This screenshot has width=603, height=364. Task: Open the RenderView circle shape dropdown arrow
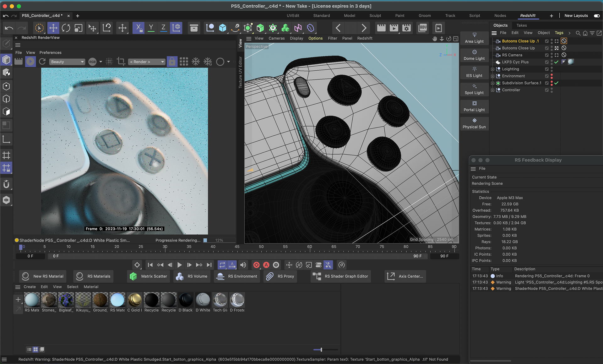click(229, 62)
